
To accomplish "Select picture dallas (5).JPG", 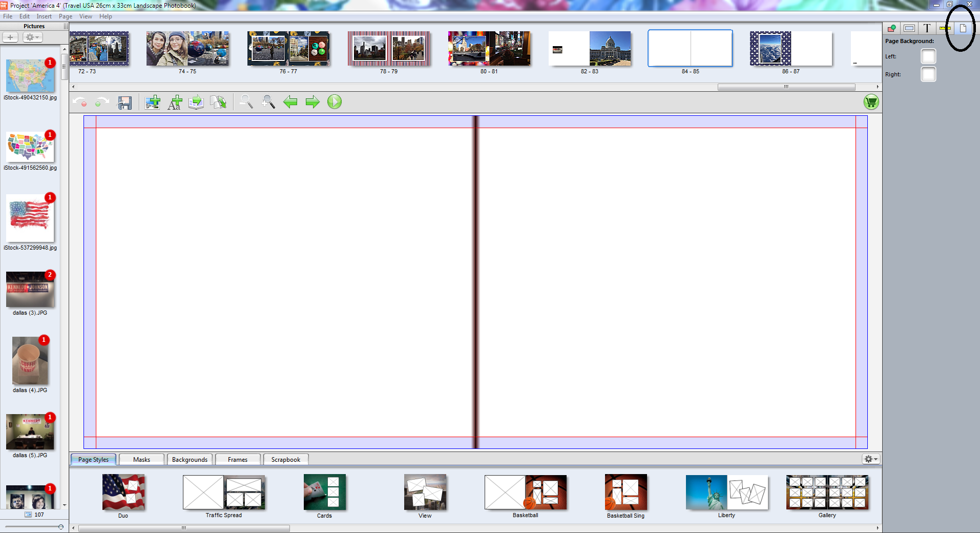I will (30, 433).
